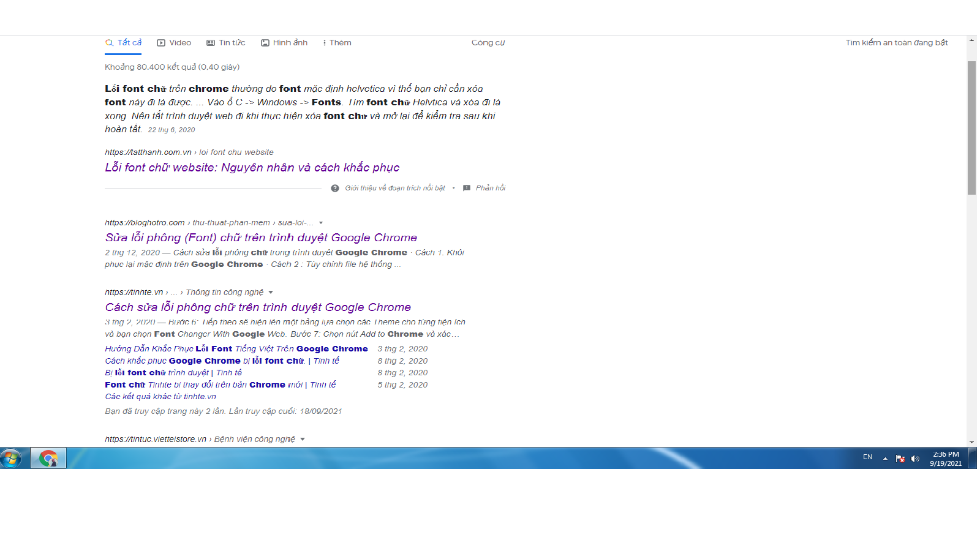
Task: Open 'Cách khắc phục Google Chrome bị lỗi' sublink
Action: [x=222, y=361]
